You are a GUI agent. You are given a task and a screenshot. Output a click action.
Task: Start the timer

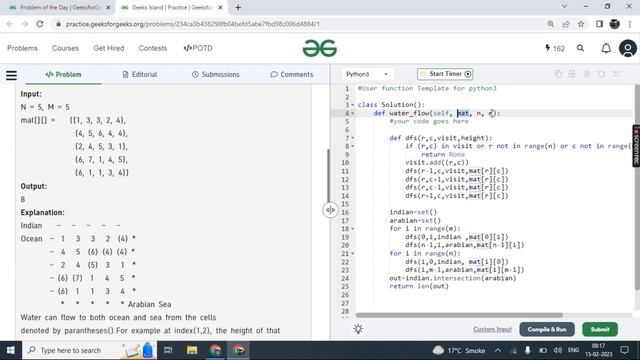[445, 74]
